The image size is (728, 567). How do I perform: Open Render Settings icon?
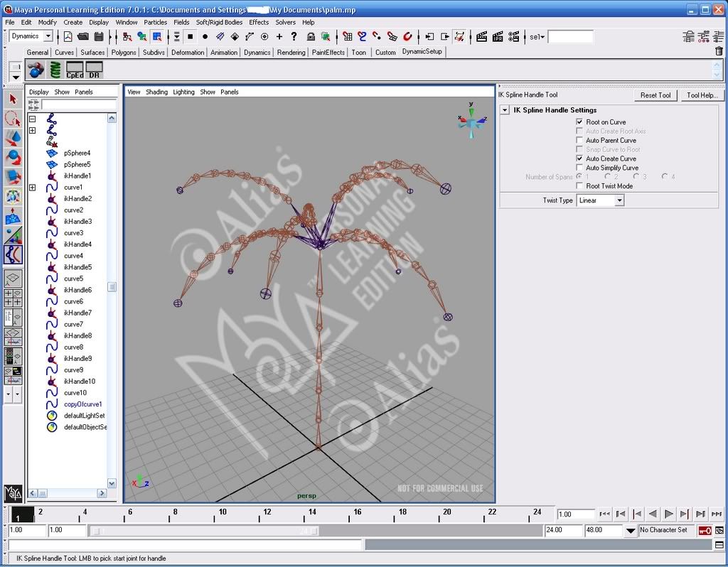tap(513, 37)
